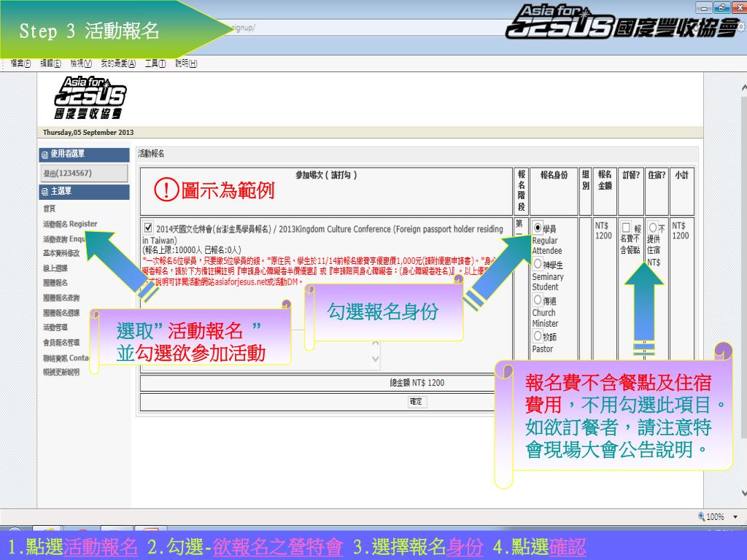Open the 檢視(V) menu
Viewport: 747px width, 560px height.
click(81, 63)
